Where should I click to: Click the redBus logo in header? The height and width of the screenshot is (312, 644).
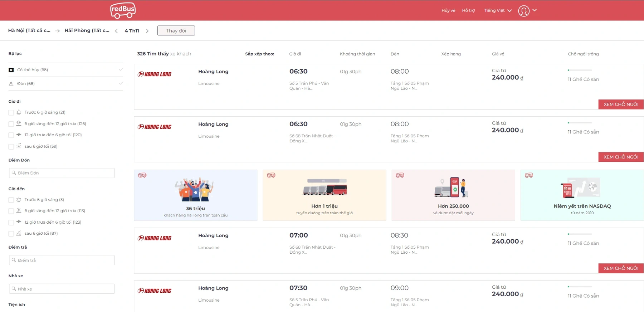(123, 10)
